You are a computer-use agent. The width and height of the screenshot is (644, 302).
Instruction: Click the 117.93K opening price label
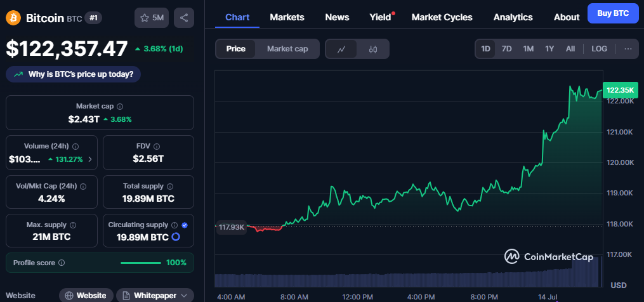click(231, 226)
